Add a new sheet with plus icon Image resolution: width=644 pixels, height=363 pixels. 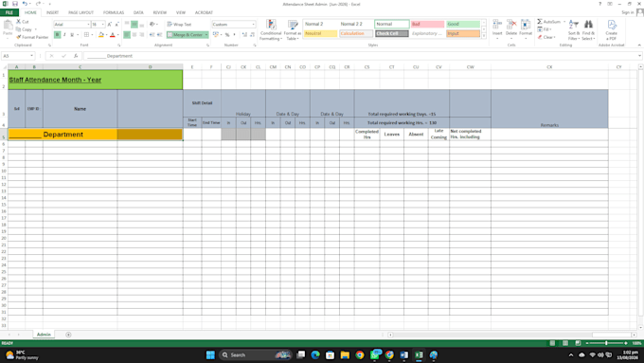(x=68, y=335)
